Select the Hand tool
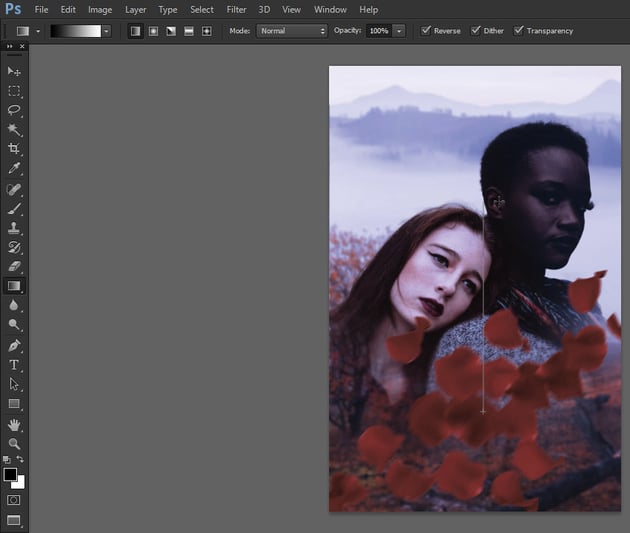Screen dimensions: 630x533 (x=14, y=425)
